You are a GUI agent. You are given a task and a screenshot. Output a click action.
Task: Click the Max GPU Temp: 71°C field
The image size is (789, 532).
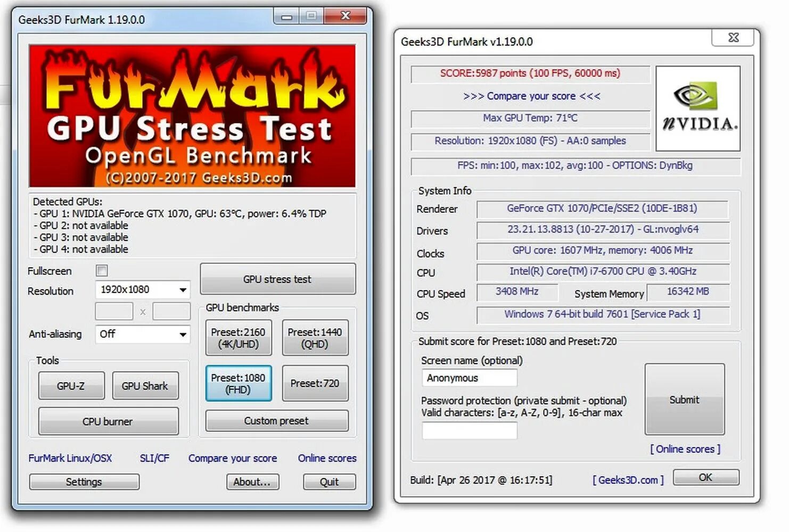pyautogui.click(x=530, y=118)
